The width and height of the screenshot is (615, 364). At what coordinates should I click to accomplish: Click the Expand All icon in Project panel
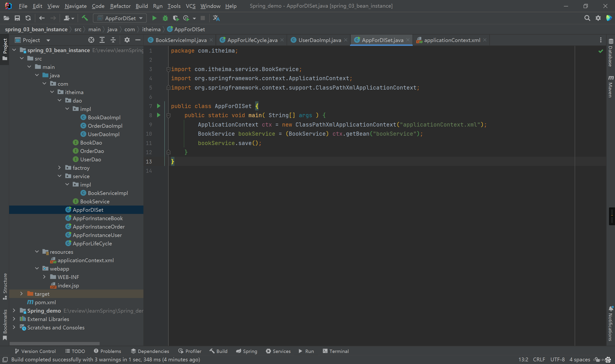(x=102, y=40)
